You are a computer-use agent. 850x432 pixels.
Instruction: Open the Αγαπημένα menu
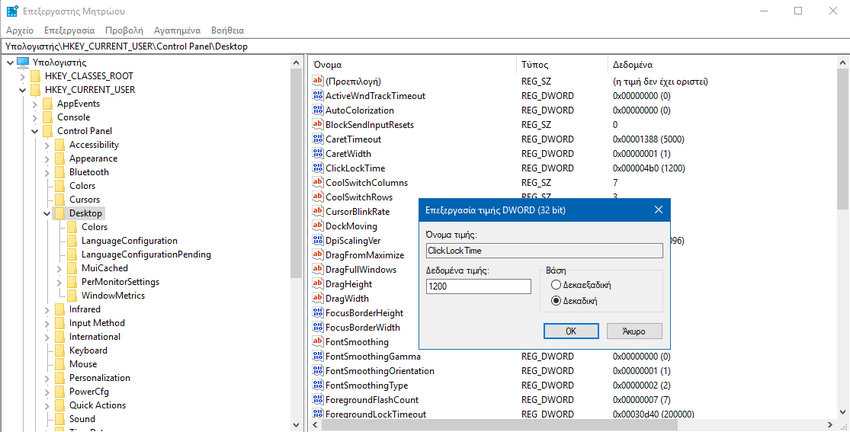[x=177, y=30]
